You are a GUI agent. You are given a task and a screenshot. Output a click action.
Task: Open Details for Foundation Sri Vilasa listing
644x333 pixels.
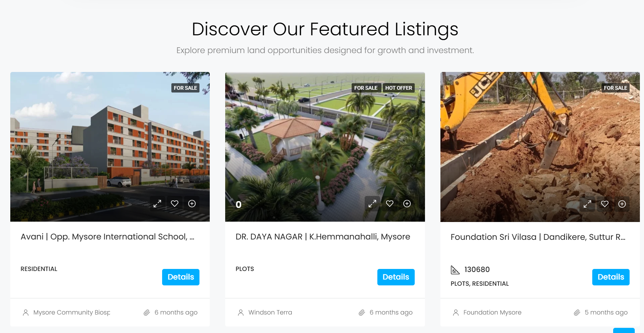tap(611, 277)
